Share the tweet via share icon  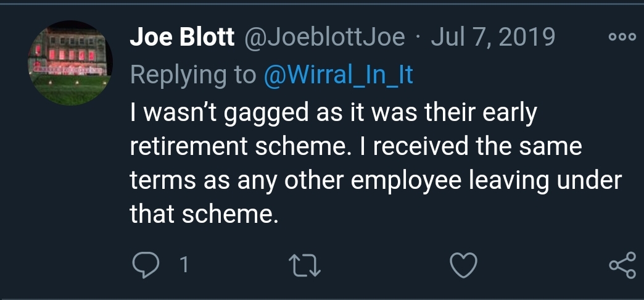pyautogui.click(x=621, y=265)
